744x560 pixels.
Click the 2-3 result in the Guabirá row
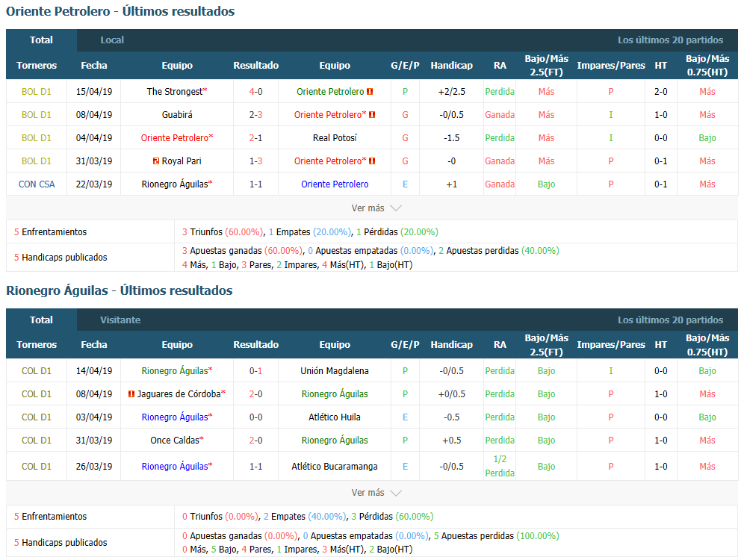[x=255, y=115]
